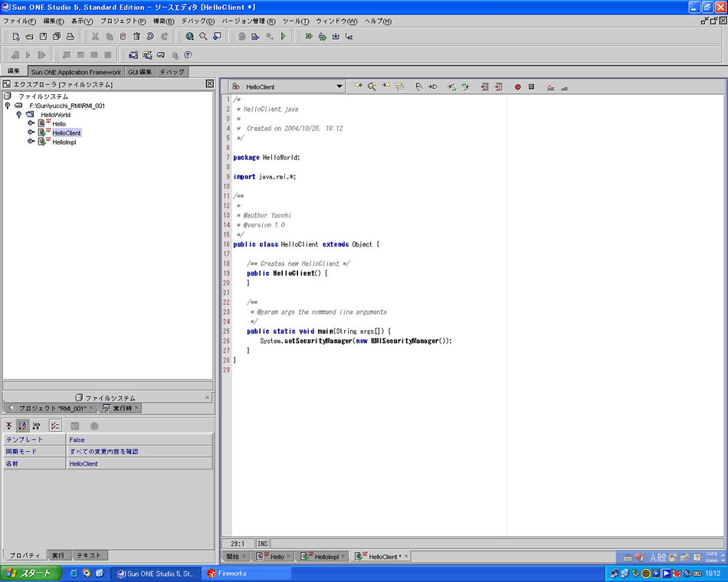Collapse the HelloWorld package node
Viewport: 728px width, 582px height.
[19, 114]
